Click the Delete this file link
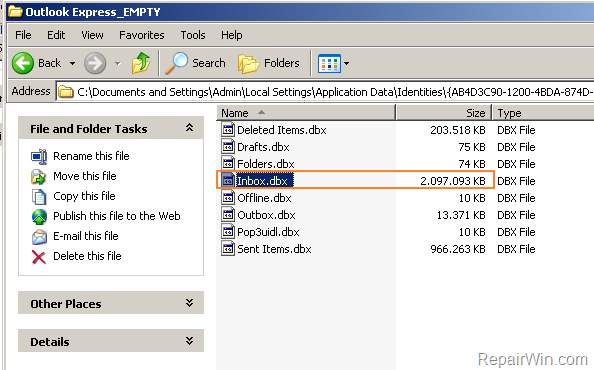Viewport: 594px width, 370px height. tap(87, 256)
